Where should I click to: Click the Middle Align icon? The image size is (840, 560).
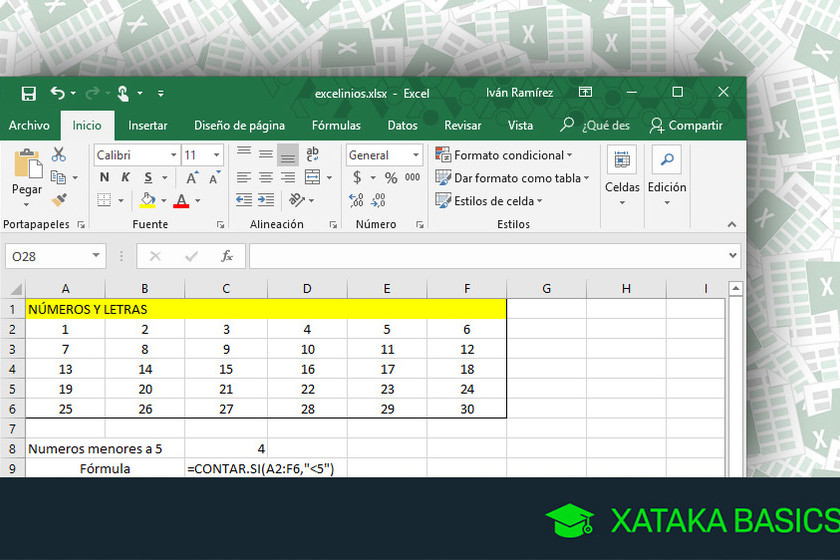(x=266, y=154)
